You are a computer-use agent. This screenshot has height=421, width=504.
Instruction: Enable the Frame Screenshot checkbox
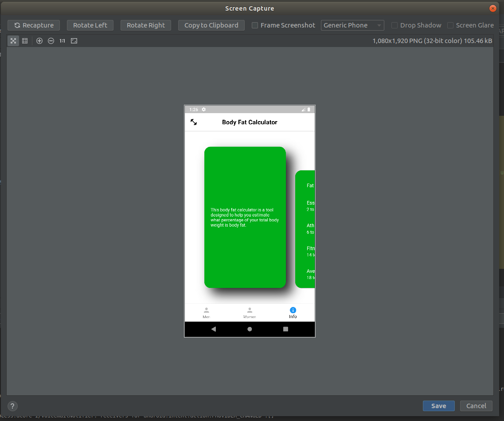(255, 25)
